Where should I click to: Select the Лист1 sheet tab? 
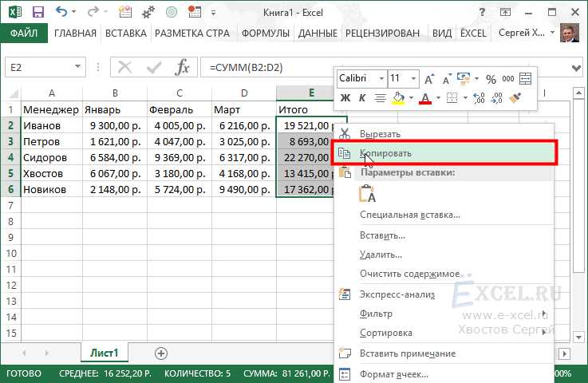(105, 353)
